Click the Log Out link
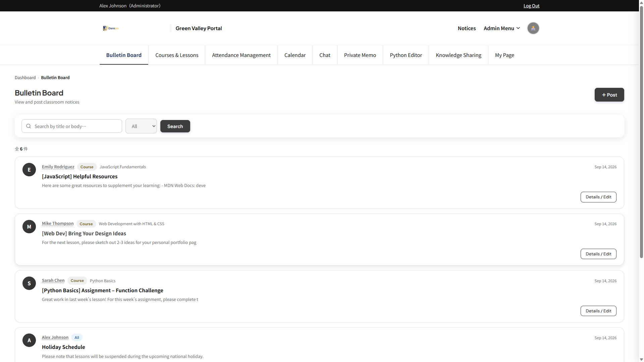The height and width of the screenshot is (362, 644). [x=531, y=6]
